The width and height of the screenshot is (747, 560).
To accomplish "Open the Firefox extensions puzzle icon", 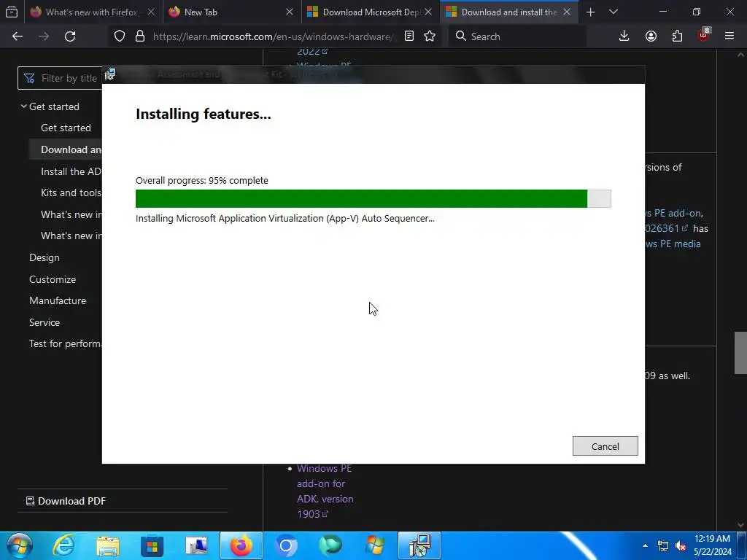I will pos(677,36).
